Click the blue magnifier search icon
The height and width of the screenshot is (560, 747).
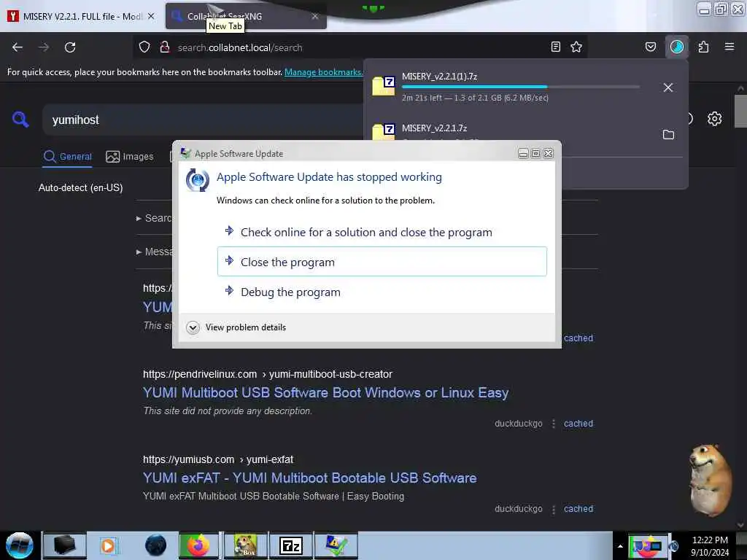coord(20,120)
